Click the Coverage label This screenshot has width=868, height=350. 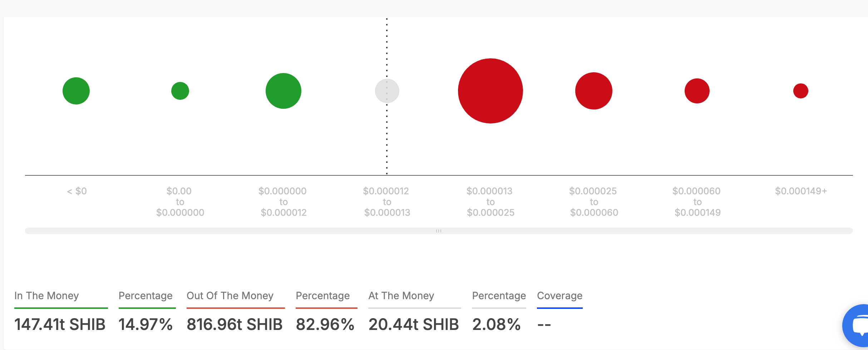click(x=559, y=296)
